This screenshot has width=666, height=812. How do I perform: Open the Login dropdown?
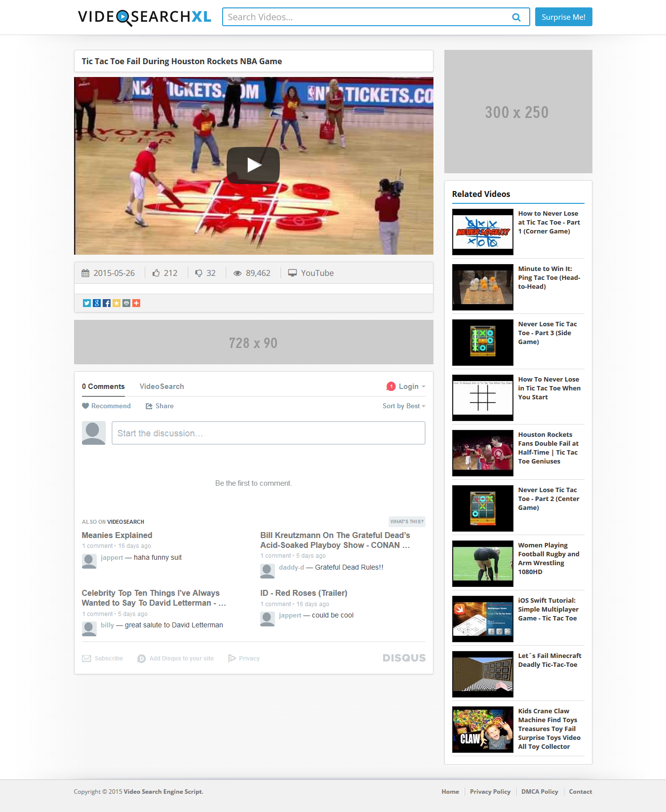tap(412, 387)
